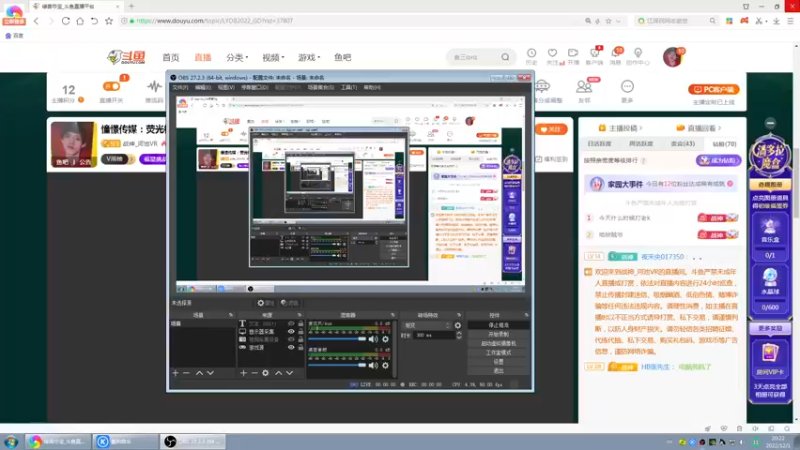Open OBS 编辑(E) menu
The height and width of the screenshot is (450, 800).
203,87
